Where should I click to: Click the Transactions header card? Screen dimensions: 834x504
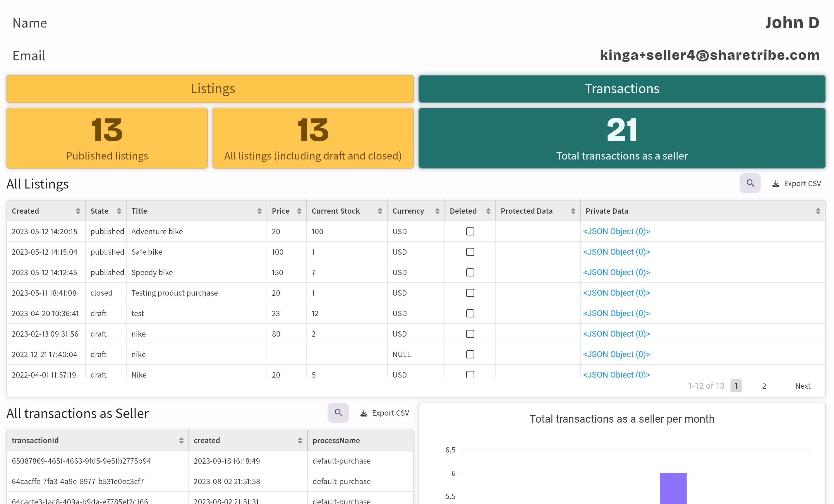622,89
